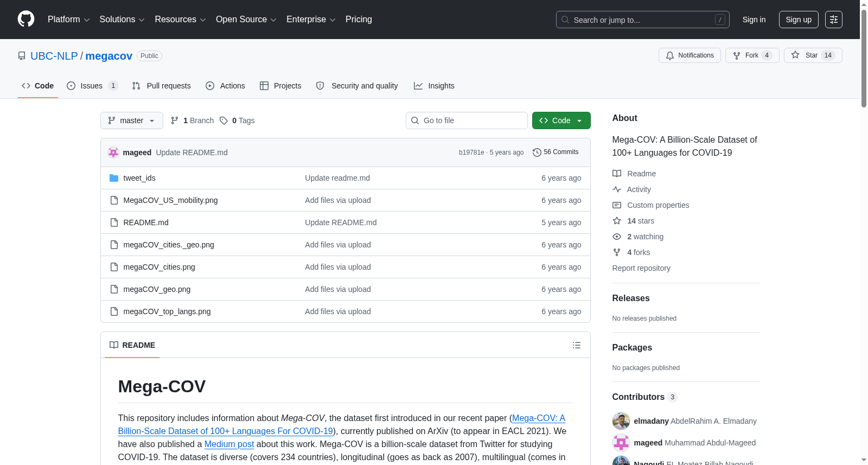This screenshot has height=465, width=868.
Task: Click the Go to file search field
Action: click(467, 120)
